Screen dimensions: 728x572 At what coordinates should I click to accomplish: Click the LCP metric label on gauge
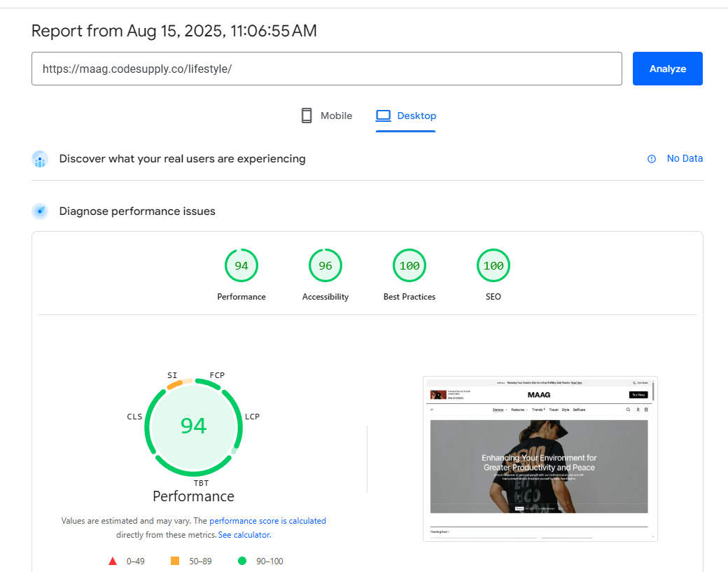tap(252, 417)
